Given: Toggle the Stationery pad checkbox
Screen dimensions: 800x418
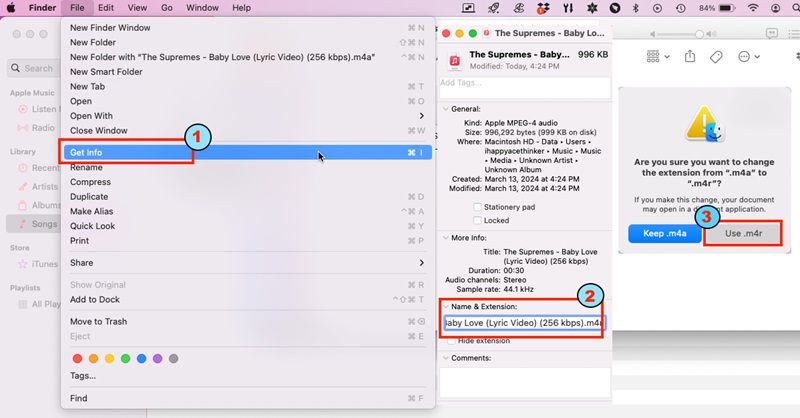Looking at the screenshot, I should [477, 207].
